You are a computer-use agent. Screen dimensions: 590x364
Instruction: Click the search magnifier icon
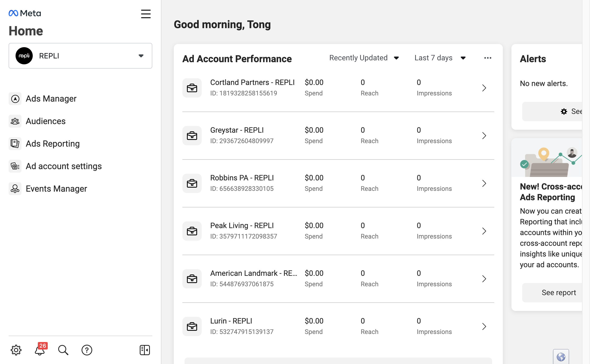63,350
